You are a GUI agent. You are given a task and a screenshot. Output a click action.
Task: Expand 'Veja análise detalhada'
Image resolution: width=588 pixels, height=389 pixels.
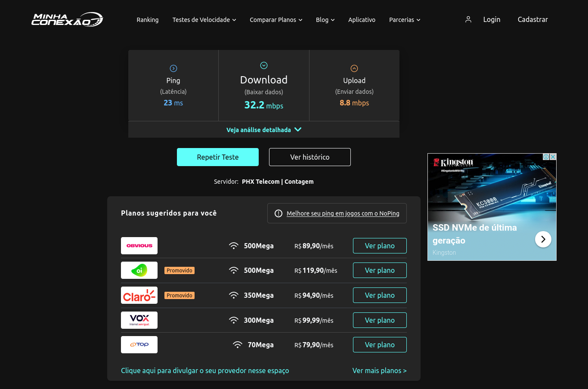click(263, 130)
